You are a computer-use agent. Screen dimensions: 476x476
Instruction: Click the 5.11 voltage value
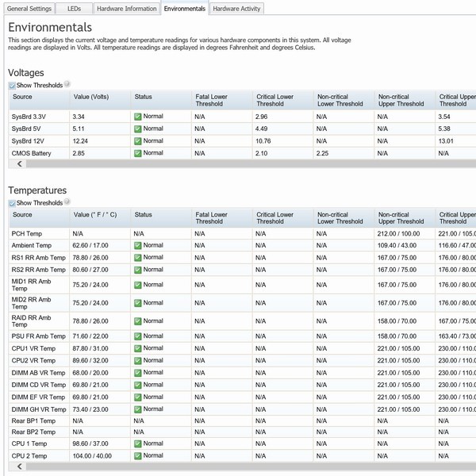click(x=79, y=129)
